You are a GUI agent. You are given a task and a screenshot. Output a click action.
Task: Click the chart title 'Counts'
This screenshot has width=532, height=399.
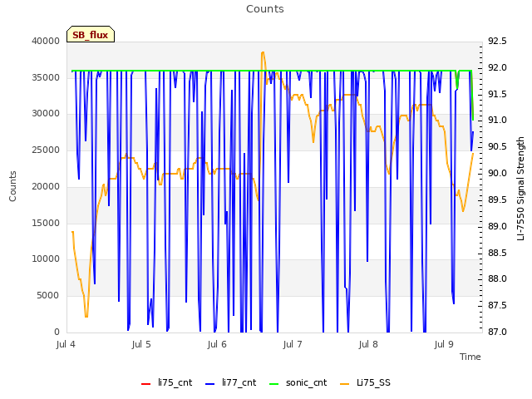click(265, 9)
